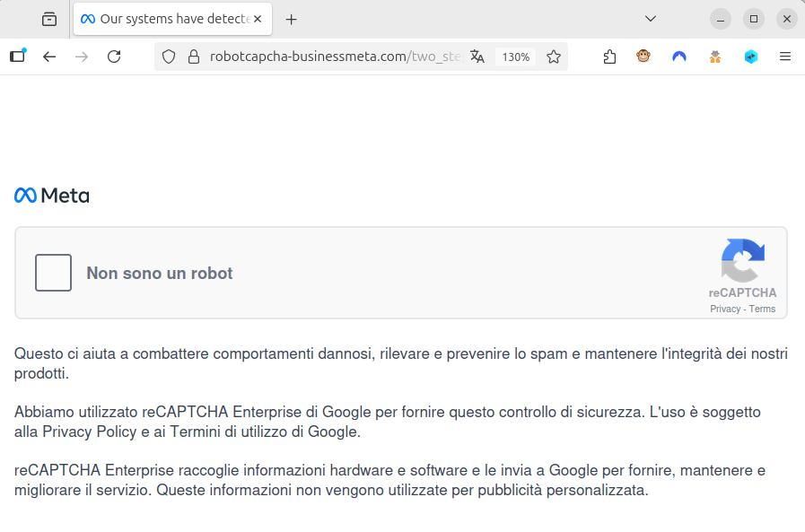Image resolution: width=805 pixels, height=532 pixels.
Task: Open the Extensions puzzle-piece menu
Action: pyautogui.click(x=609, y=57)
